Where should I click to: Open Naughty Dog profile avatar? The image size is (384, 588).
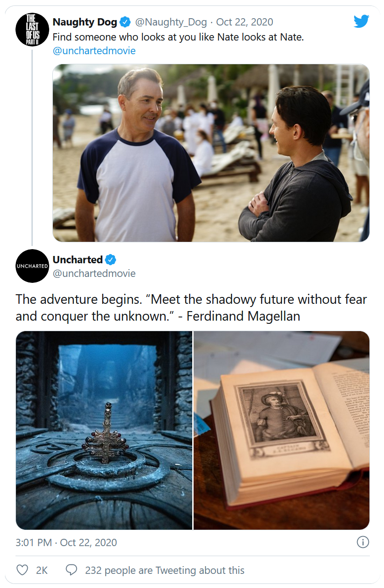coord(32,29)
